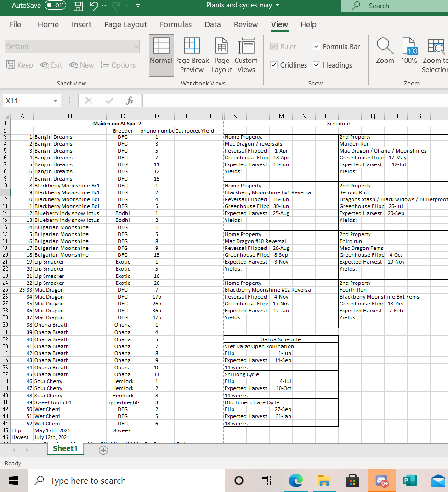Click inside the formula bar

tap(295, 101)
